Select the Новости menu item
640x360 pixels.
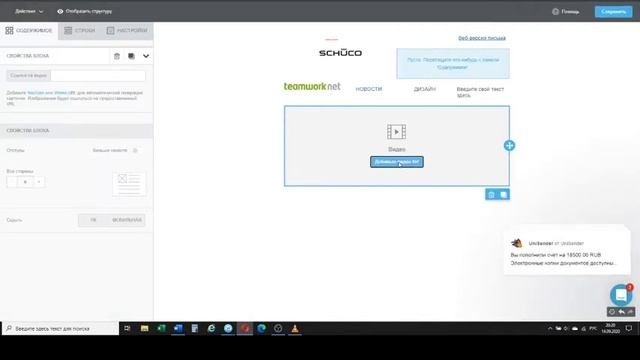(x=369, y=89)
